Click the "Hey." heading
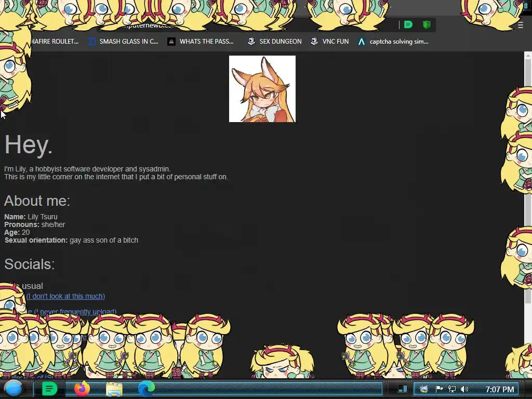The height and width of the screenshot is (399, 532). 29,145
